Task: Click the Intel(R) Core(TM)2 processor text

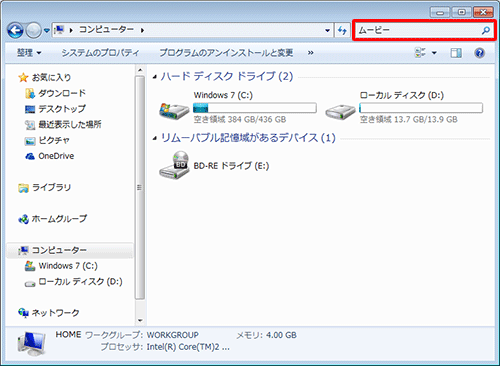Action: point(188,347)
